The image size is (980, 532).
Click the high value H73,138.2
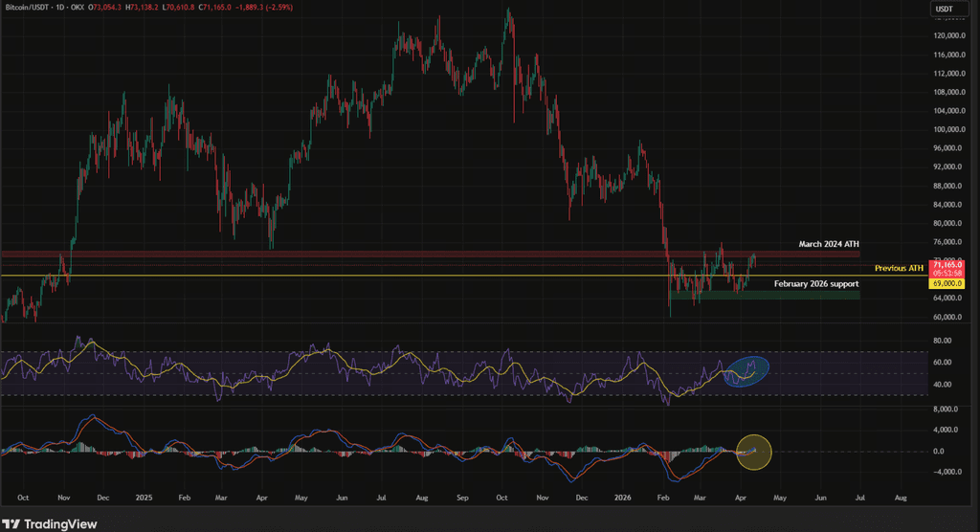142,8
